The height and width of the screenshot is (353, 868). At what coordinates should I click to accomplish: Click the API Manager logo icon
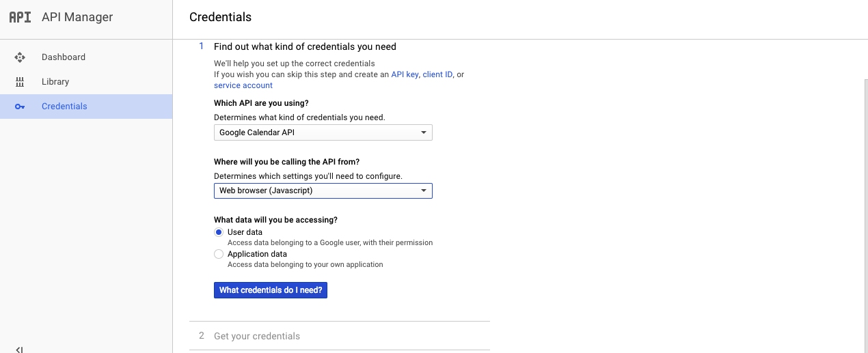tap(20, 17)
